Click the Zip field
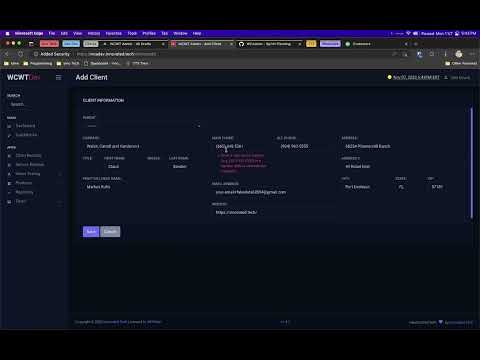This screenshot has height=360, width=480. click(x=446, y=187)
